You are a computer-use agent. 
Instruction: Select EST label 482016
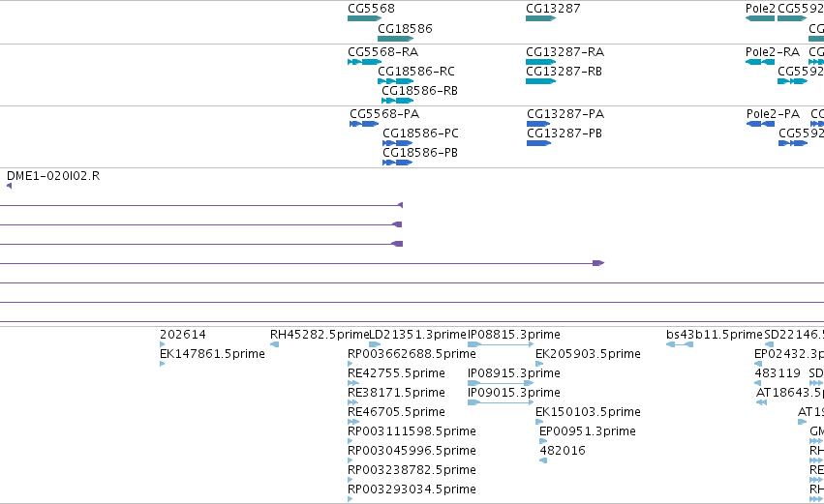(x=563, y=451)
